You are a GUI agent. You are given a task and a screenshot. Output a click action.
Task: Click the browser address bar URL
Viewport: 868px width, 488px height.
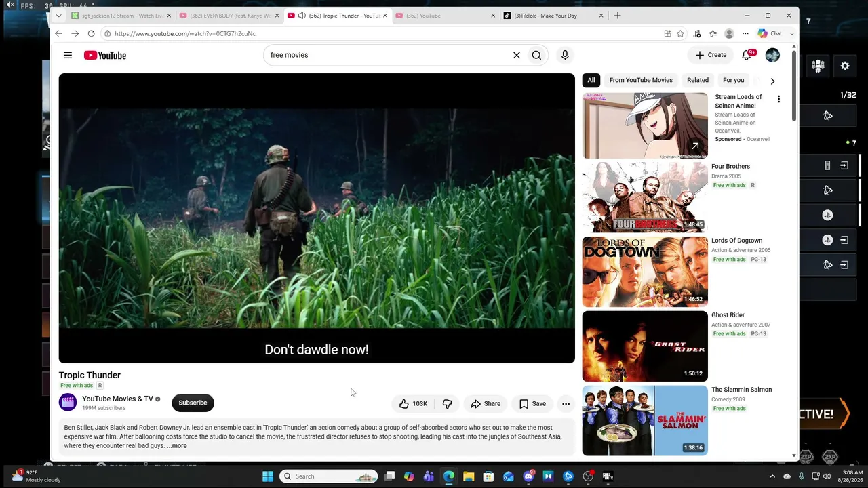pos(185,33)
